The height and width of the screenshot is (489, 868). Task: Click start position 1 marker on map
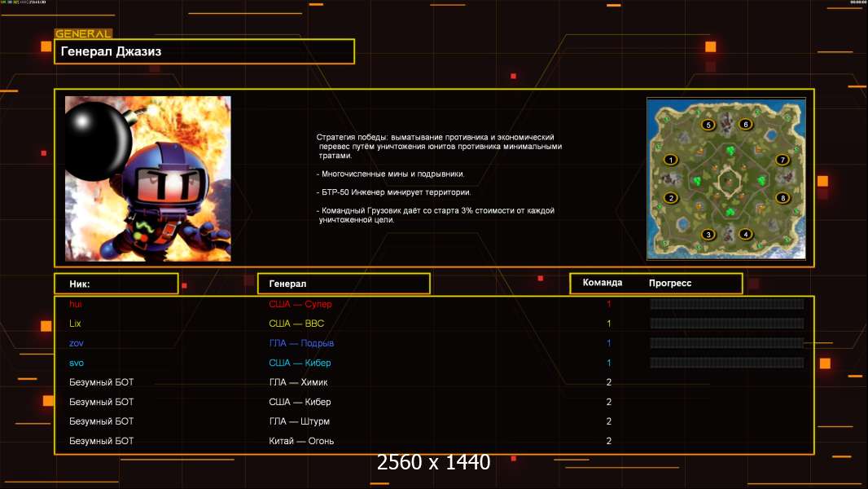pos(670,160)
